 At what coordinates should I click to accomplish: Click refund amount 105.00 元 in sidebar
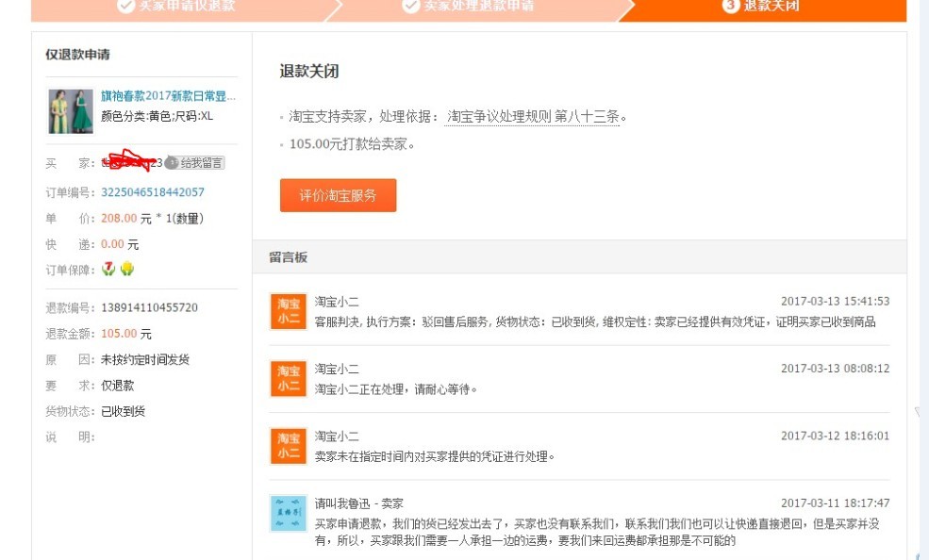tap(126, 334)
